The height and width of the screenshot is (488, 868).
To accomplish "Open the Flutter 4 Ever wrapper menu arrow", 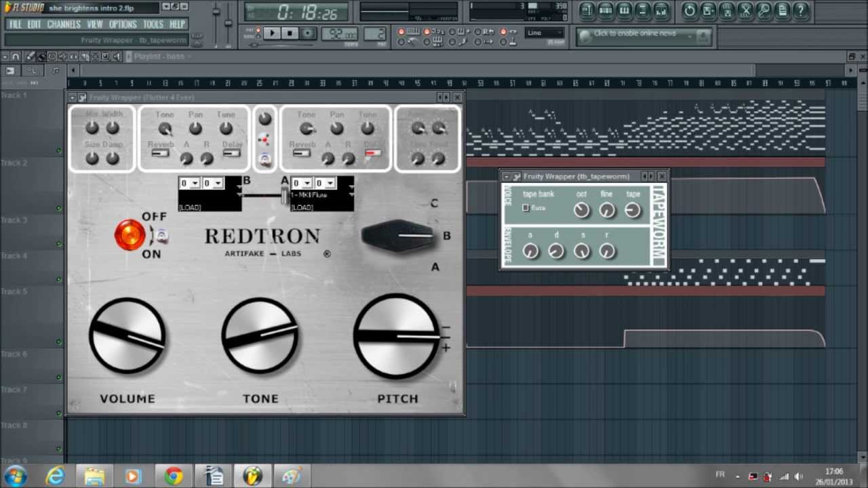I will coord(73,98).
